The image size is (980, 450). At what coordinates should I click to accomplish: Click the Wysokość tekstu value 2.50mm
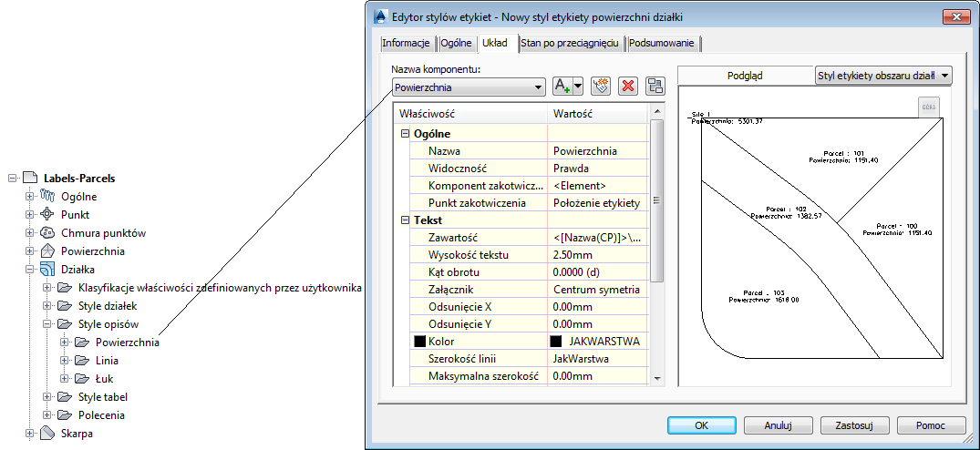pos(597,255)
